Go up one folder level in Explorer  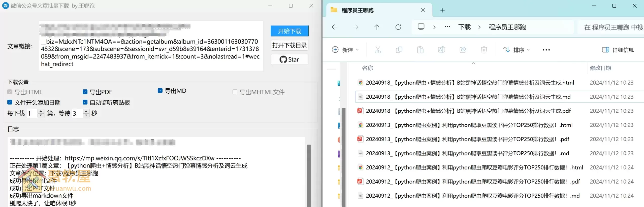377,27
